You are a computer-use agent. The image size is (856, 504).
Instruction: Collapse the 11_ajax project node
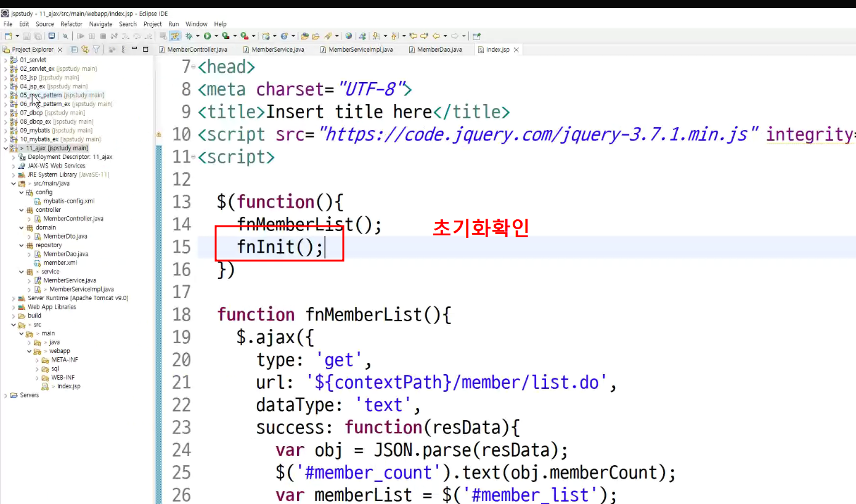pos(6,148)
